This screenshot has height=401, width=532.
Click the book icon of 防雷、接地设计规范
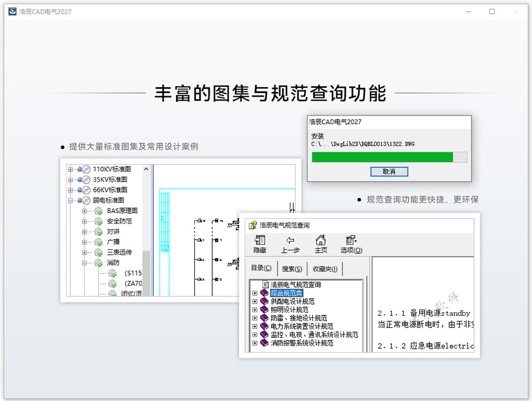point(264,318)
